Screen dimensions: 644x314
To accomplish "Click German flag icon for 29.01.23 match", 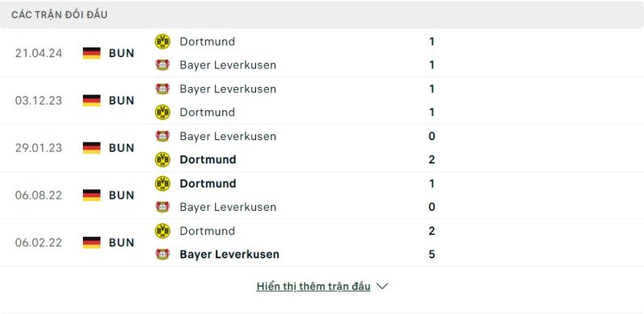I will tap(92, 147).
